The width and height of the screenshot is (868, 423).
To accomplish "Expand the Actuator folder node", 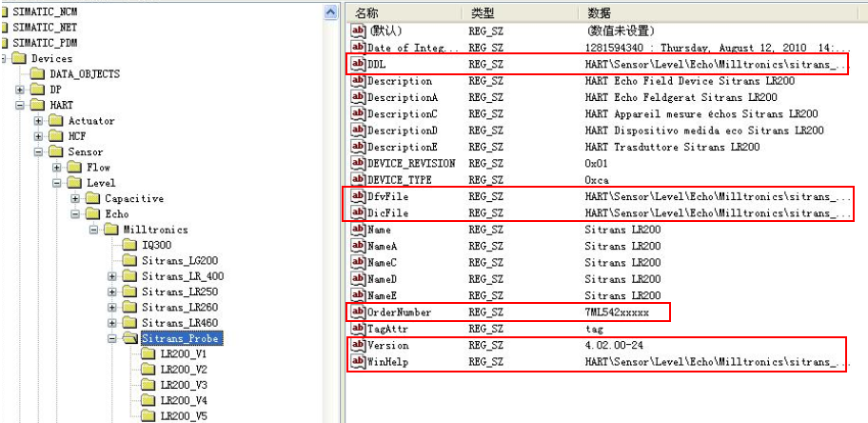I will pyautogui.click(x=38, y=120).
